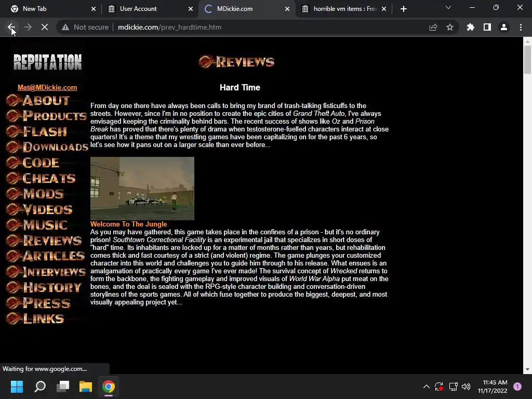This screenshot has width=532, height=399.
Task: Bookmark this page with star icon
Action: (450, 27)
